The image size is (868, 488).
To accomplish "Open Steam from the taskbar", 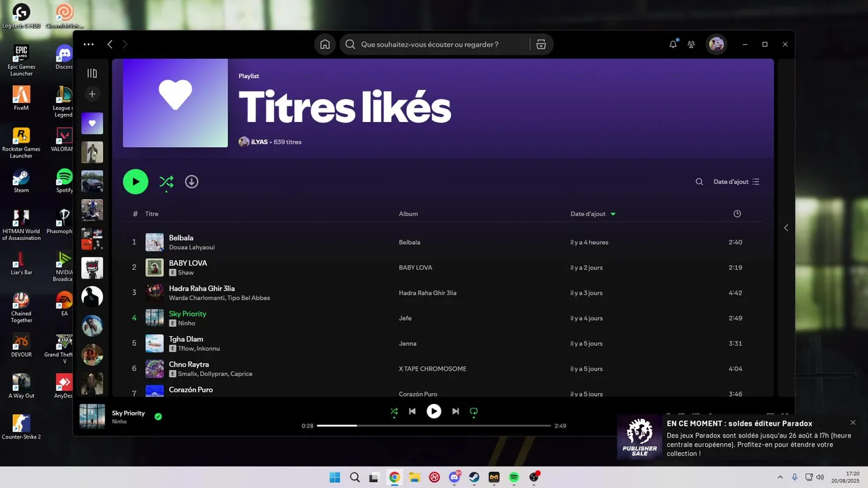I will 474,477.
